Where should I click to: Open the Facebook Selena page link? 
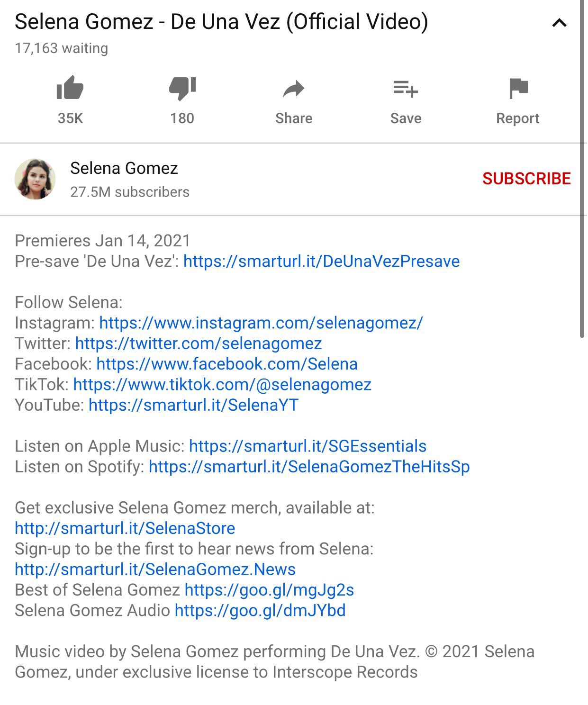click(x=227, y=364)
